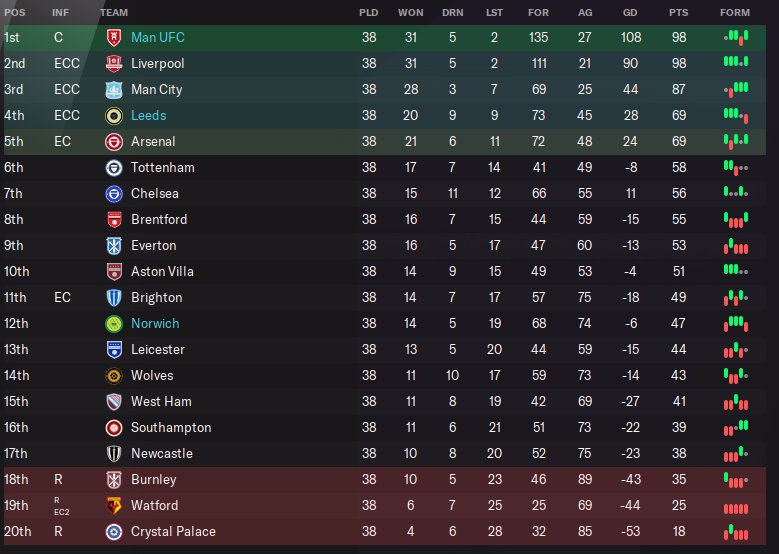Click the Wolves club badge icon

coord(114,376)
